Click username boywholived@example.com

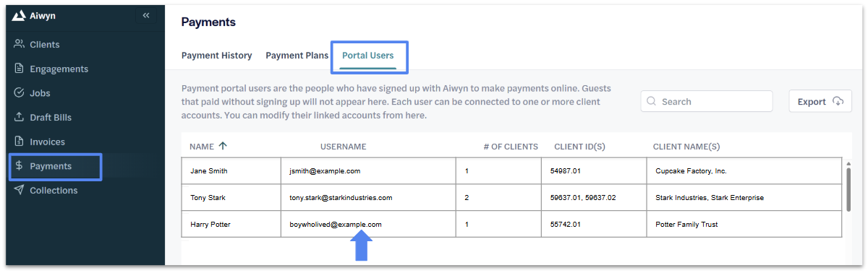[335, 224]
